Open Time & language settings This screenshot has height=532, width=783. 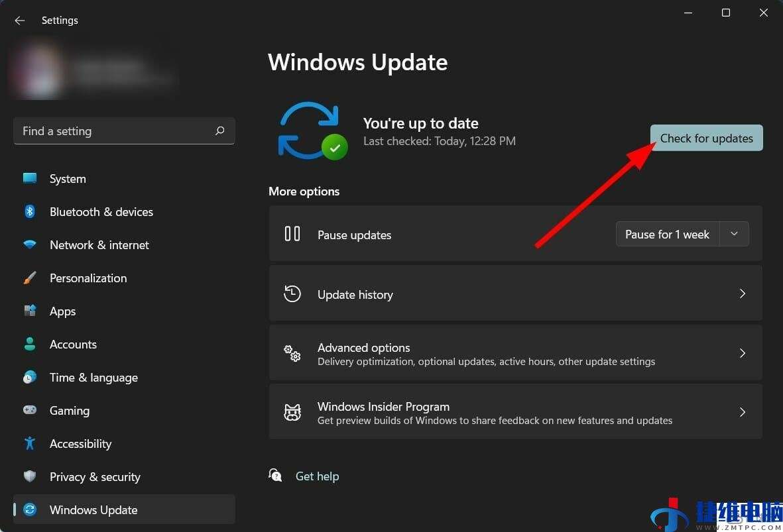(124, 377)
